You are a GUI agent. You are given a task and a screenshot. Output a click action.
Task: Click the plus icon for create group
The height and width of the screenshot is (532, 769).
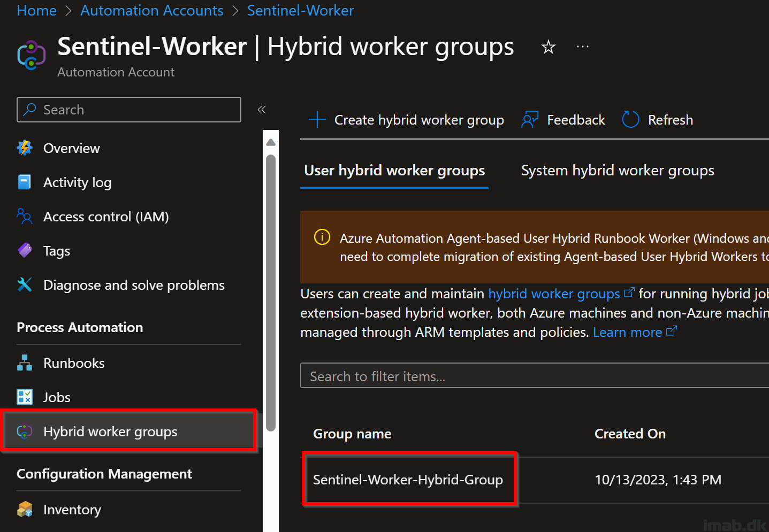click(x=317, y=119)
